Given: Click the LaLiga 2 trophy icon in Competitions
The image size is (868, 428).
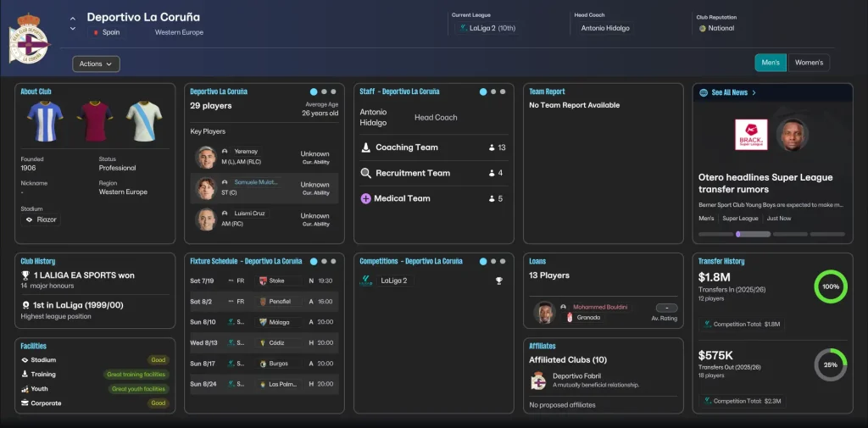Looking at the screenshot, I should coord(498,281).
